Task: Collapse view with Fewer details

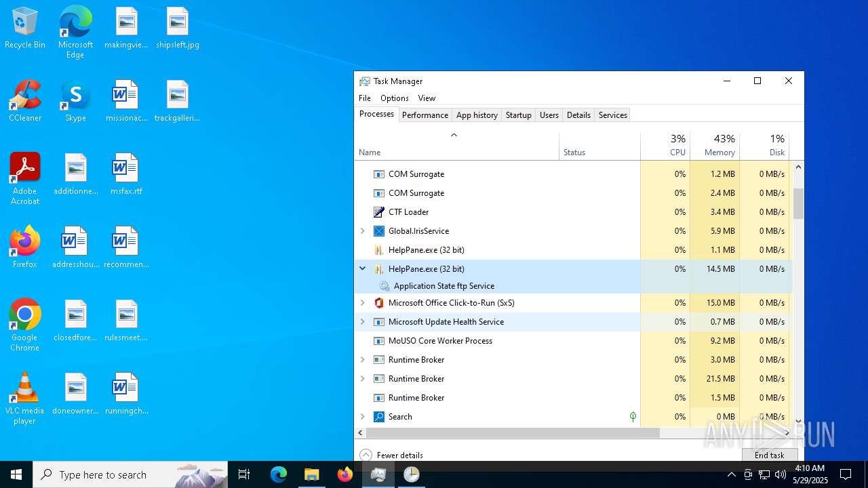Action: (x=392, y=455)
